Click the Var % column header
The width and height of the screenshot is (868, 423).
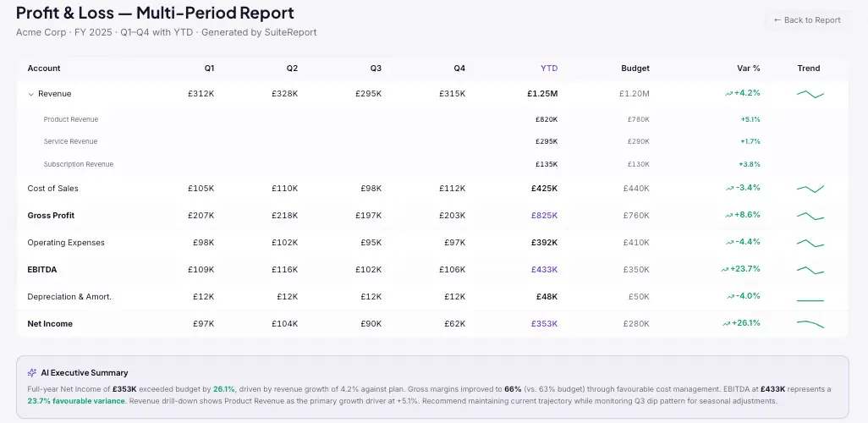[x=749, y=69]
